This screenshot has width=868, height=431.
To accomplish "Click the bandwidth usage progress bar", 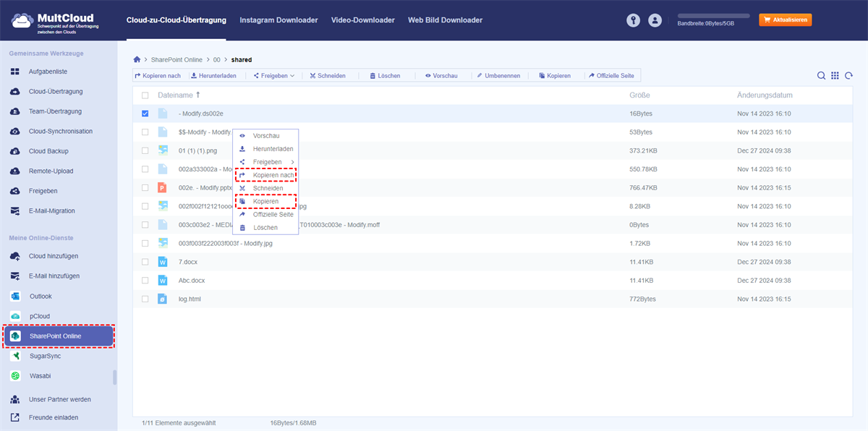I will point(713,15).
